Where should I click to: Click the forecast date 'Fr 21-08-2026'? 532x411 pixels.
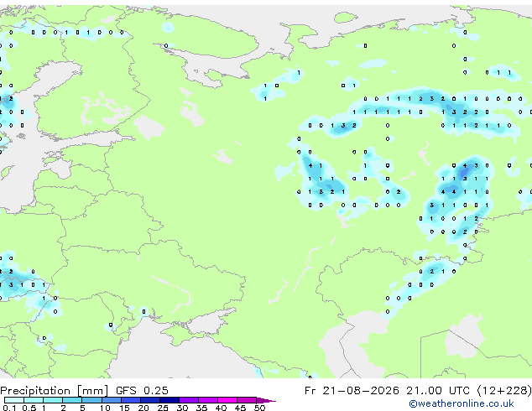coord(352,391)
